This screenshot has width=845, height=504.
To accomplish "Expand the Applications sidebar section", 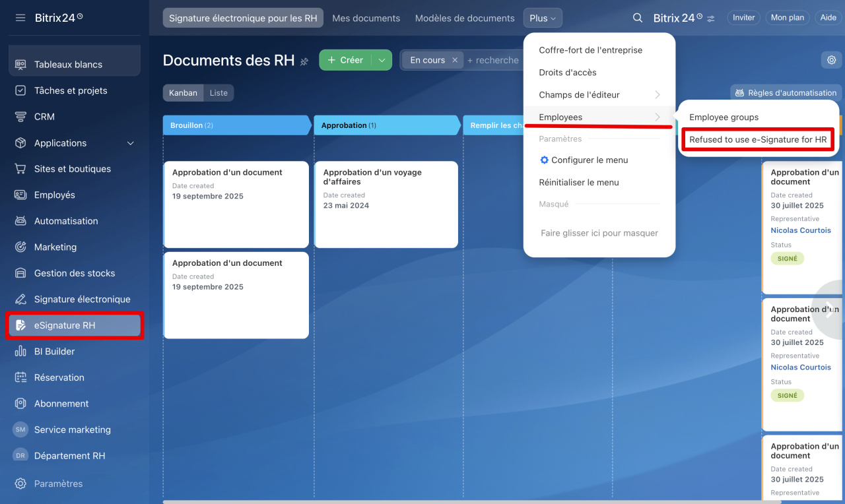I will pos(130,143).
